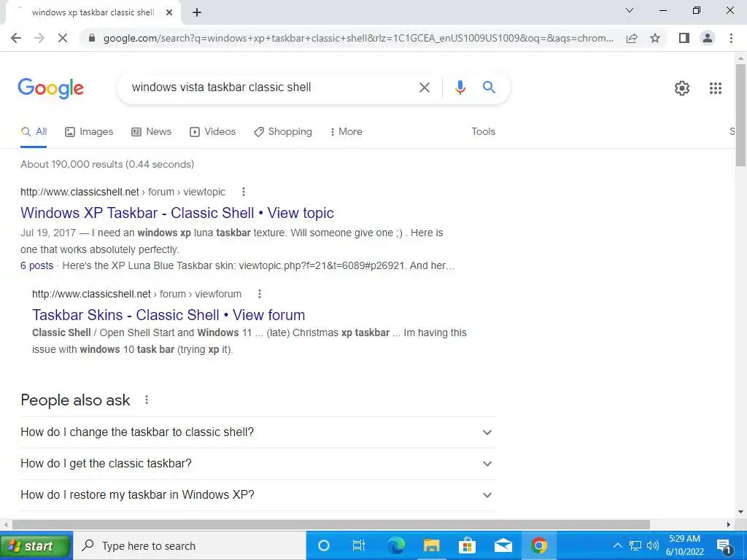Expand How do I change the taskbar question
This screenshot has height=560, width=747.
[258, 432]
